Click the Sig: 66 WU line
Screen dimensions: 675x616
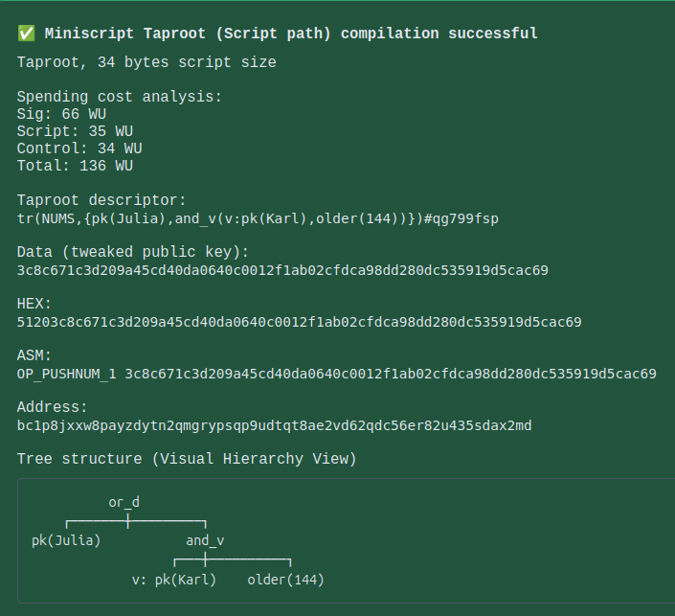[61, 114]
